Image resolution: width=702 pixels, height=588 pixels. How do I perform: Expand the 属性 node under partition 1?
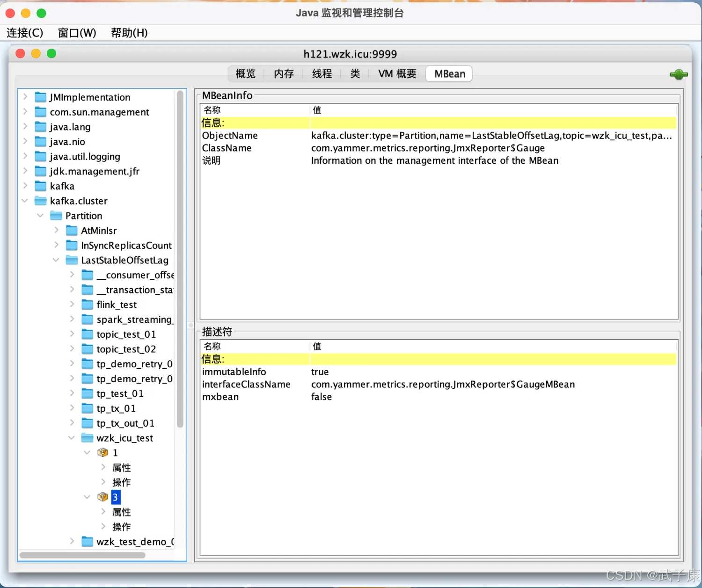pyautogui.click(x=103, y=467)
